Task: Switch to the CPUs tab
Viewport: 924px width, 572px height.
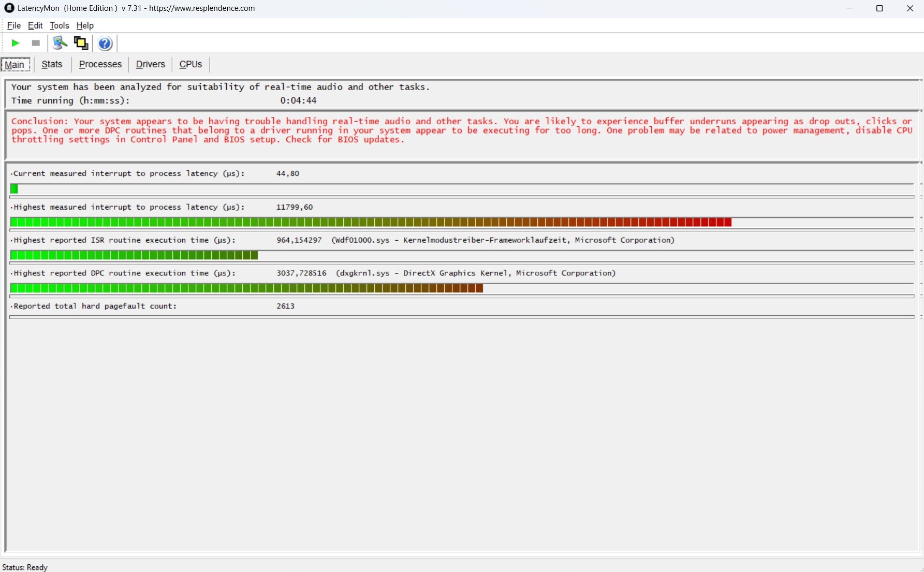Action: (190, 64)
